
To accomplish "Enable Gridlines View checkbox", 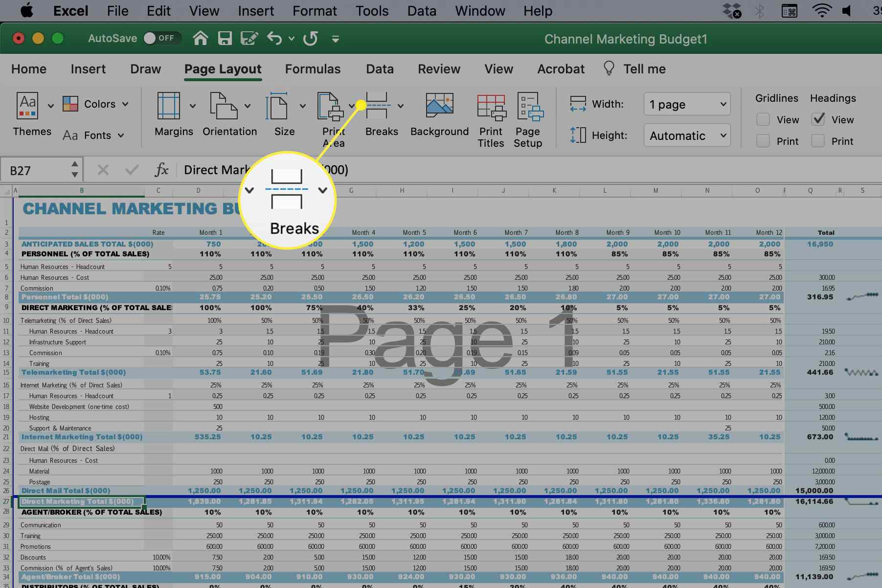I will pos(763,120).
